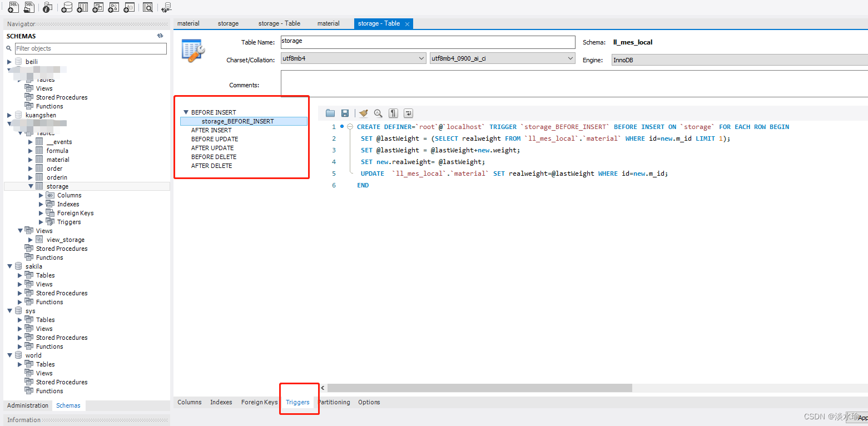Select Stored Procedures under sakila
This screenshot has height=426, width=868.
[62, 293]
